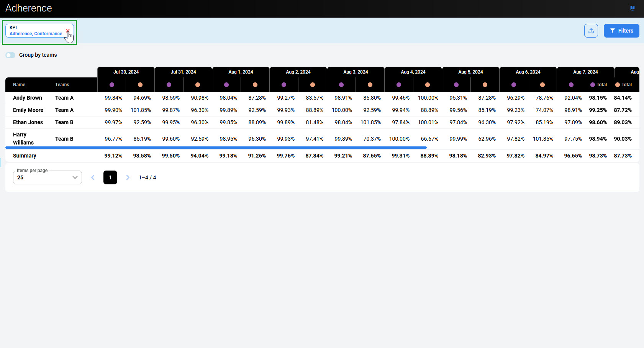This screenshot has width=644, height=348.
Task: Open the Items per page dropdown
Action: (x=48, y=177)
